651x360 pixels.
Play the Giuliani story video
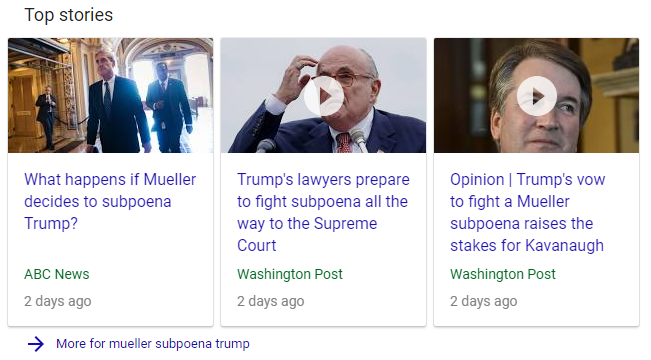323,96
